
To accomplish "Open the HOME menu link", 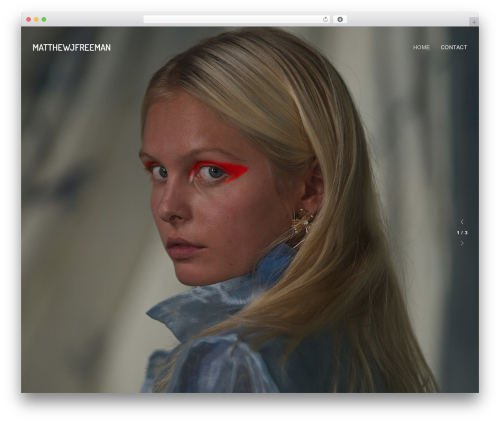I will [421, 47].
